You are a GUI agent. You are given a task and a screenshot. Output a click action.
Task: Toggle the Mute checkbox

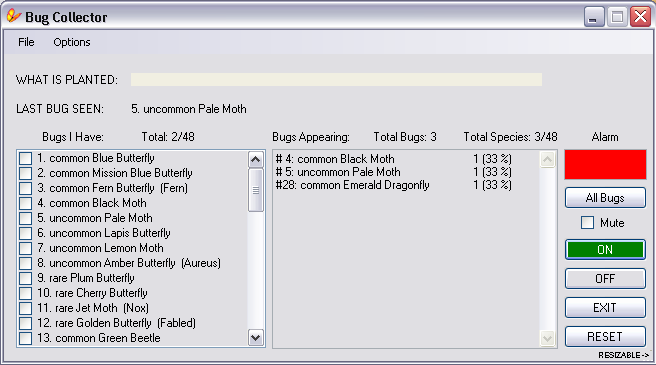pos(587,223)
